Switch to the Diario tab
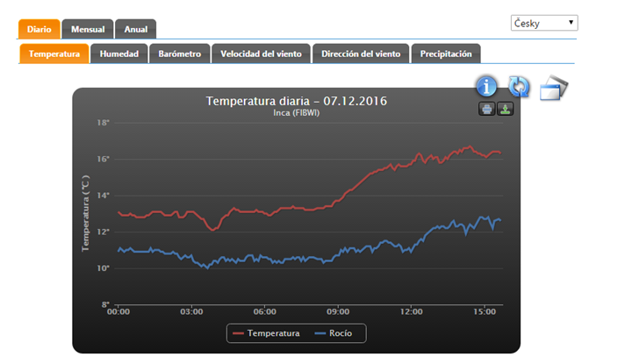The width and height of the screenshot is (632, 364). coord(39,29)
